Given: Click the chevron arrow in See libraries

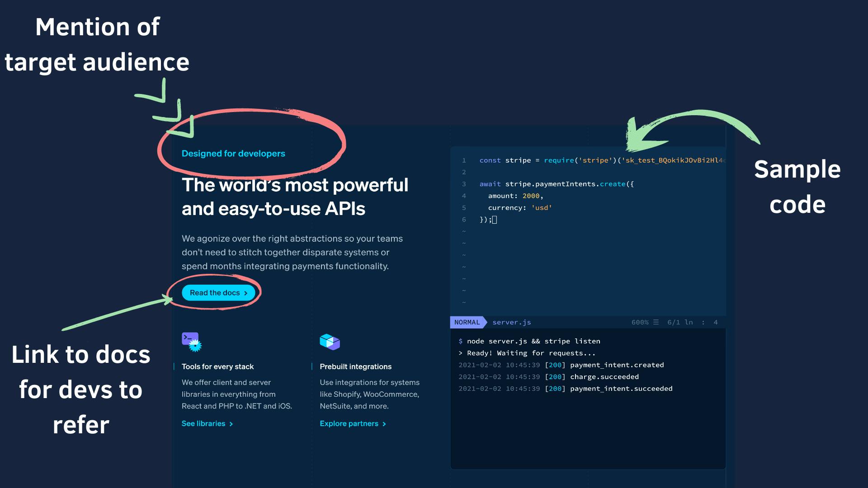Looking at the screenshot, I should tap(231, 424).
